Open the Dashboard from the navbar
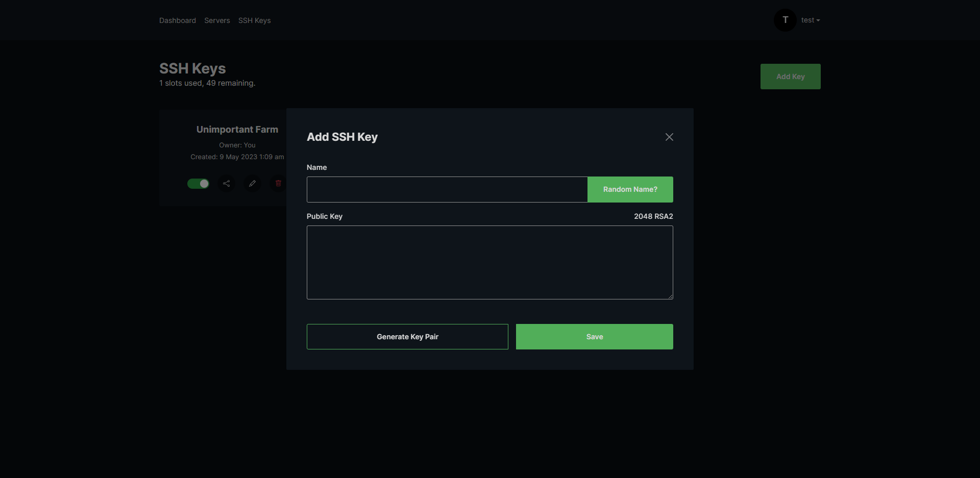This screenshot has width=980, height=478. click(x=177, y=20)
